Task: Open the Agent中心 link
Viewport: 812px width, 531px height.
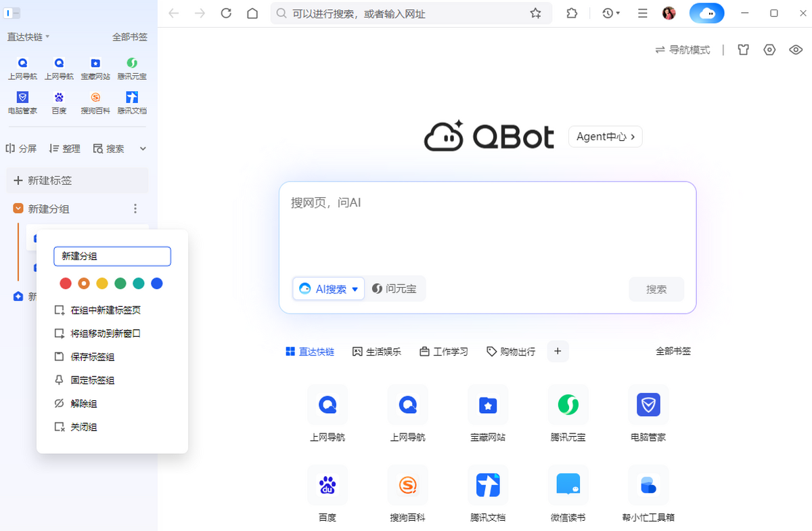Action: tap(605, 136)
